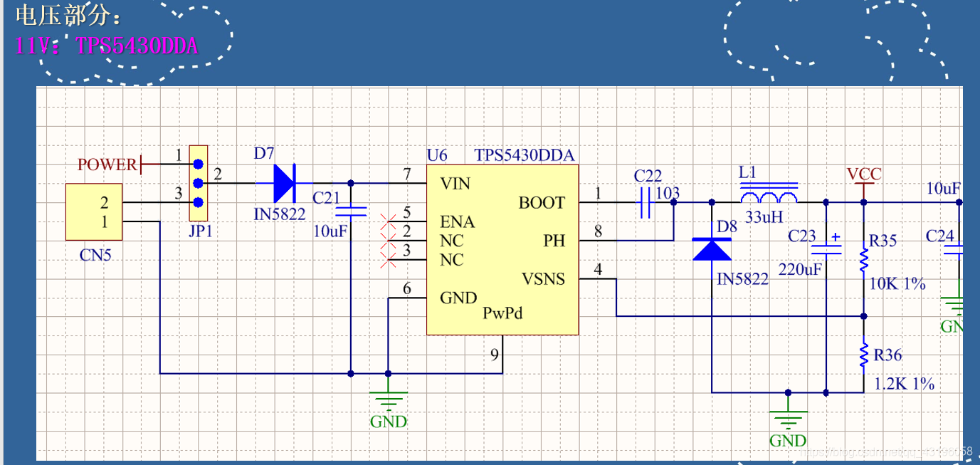The height and width of the screenshot is (465, 980).
Task: Select the D7 diode symbol
Action: tap(284, 184)
